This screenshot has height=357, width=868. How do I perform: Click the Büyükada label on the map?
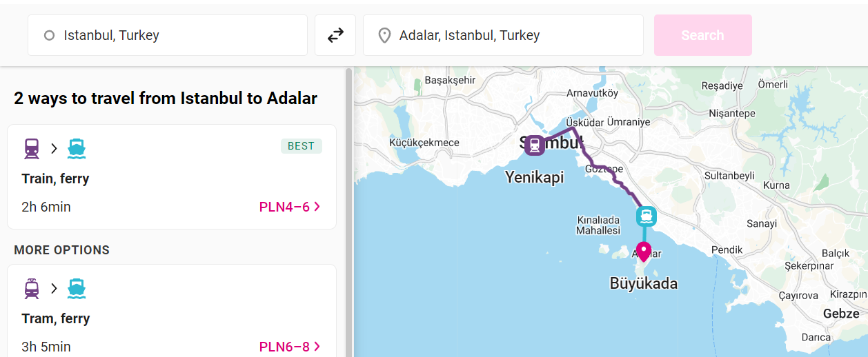[x=643, y=283]
